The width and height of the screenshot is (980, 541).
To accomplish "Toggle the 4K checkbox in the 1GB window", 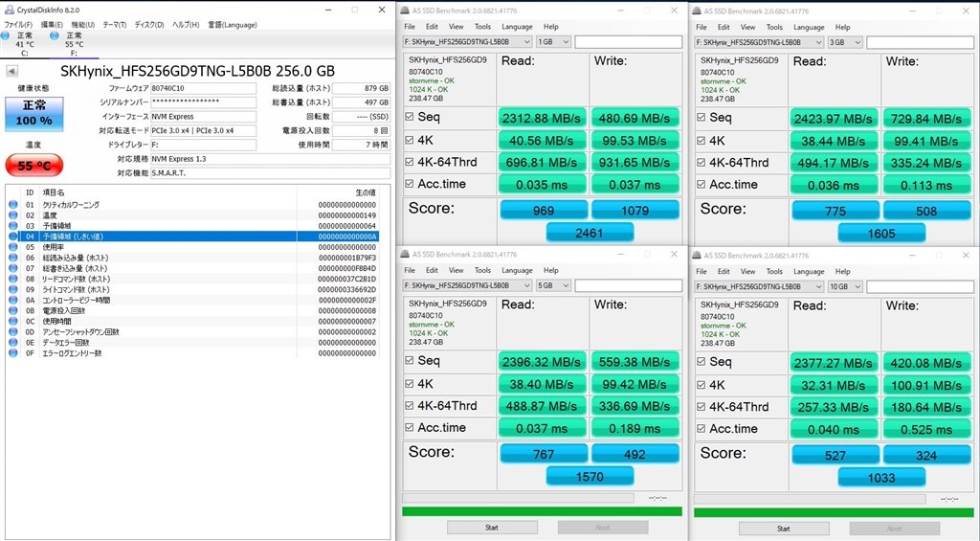I will click(x=409, y=140).
